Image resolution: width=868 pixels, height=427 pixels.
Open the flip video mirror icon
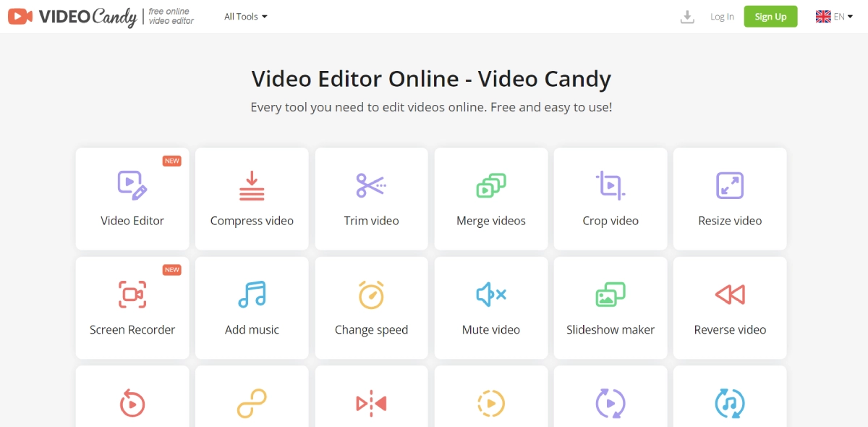tap(371, 403)
